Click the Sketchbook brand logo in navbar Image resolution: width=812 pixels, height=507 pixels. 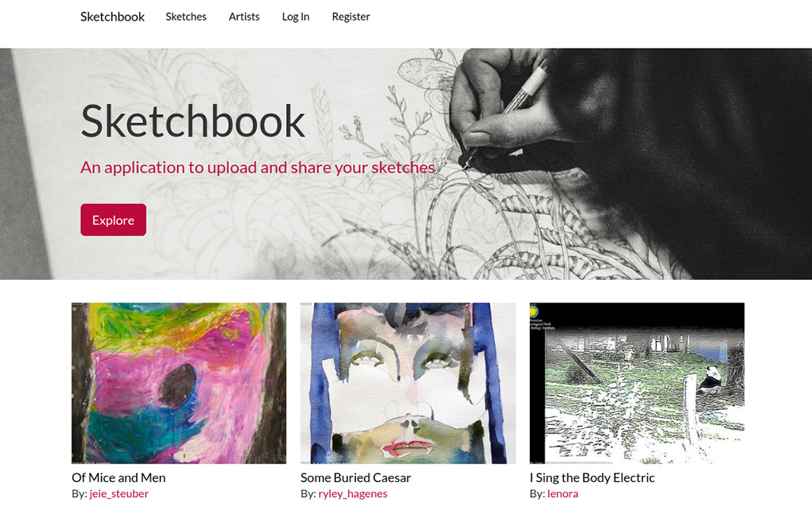113,17
